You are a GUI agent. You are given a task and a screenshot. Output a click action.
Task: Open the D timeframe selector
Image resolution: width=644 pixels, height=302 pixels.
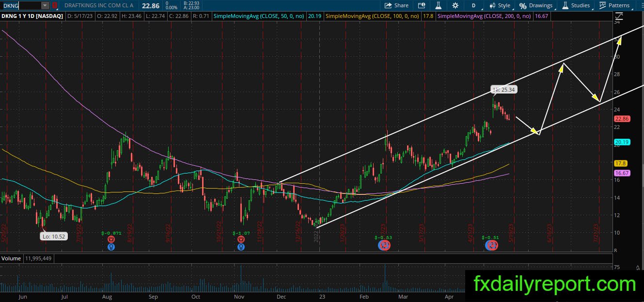click(473, 5)
